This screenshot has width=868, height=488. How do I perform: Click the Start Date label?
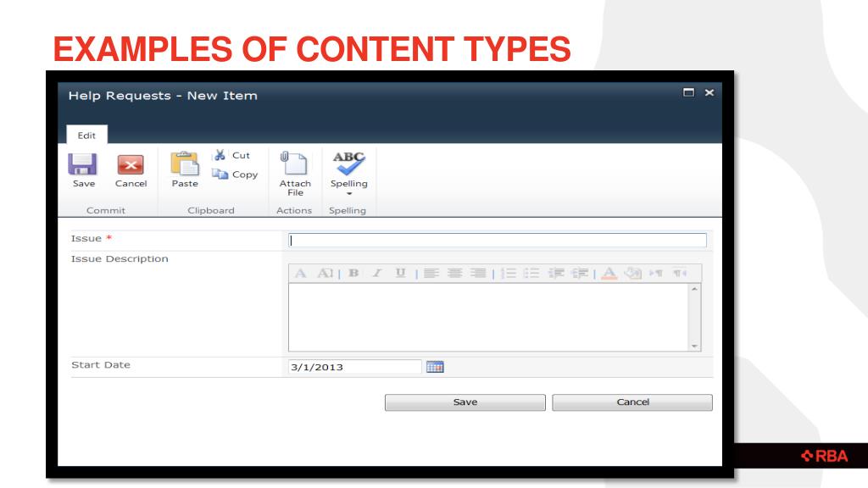[101, 365]
